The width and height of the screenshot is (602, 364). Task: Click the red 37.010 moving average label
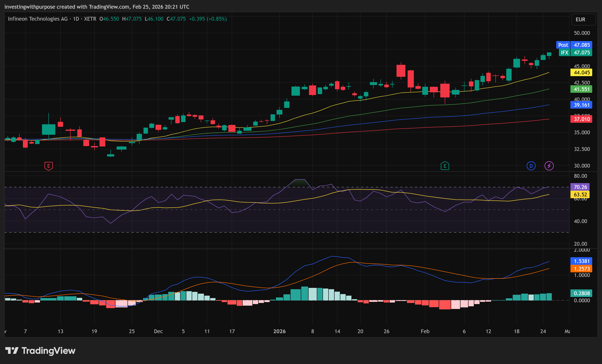point(581,119)
